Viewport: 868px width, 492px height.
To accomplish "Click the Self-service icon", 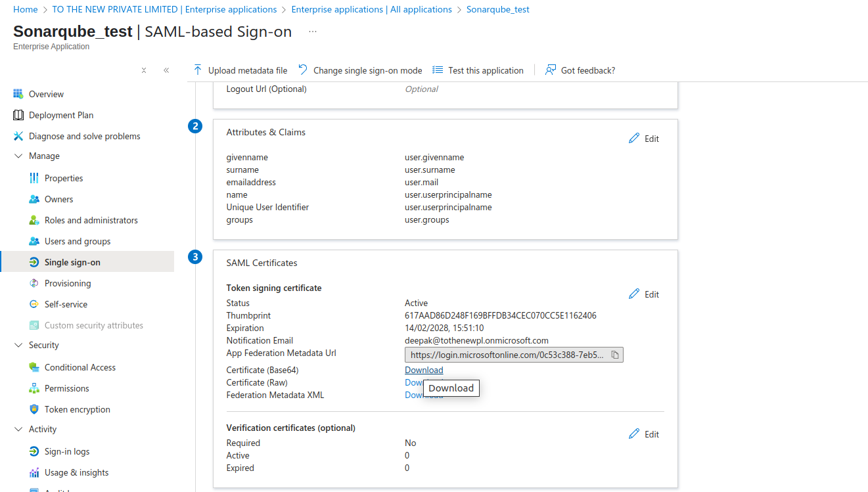I will click(34, 304).
